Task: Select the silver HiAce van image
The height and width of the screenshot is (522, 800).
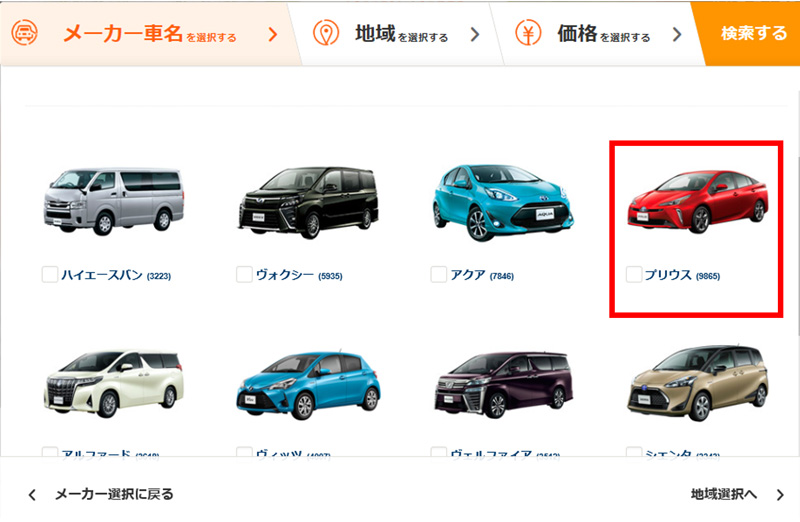Action: (113, 201)
